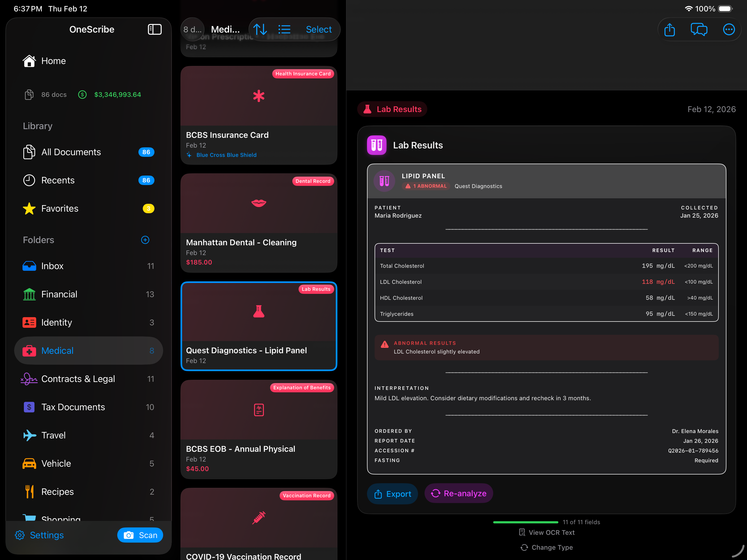Open Favorites with star icon

tap(89, 208)
